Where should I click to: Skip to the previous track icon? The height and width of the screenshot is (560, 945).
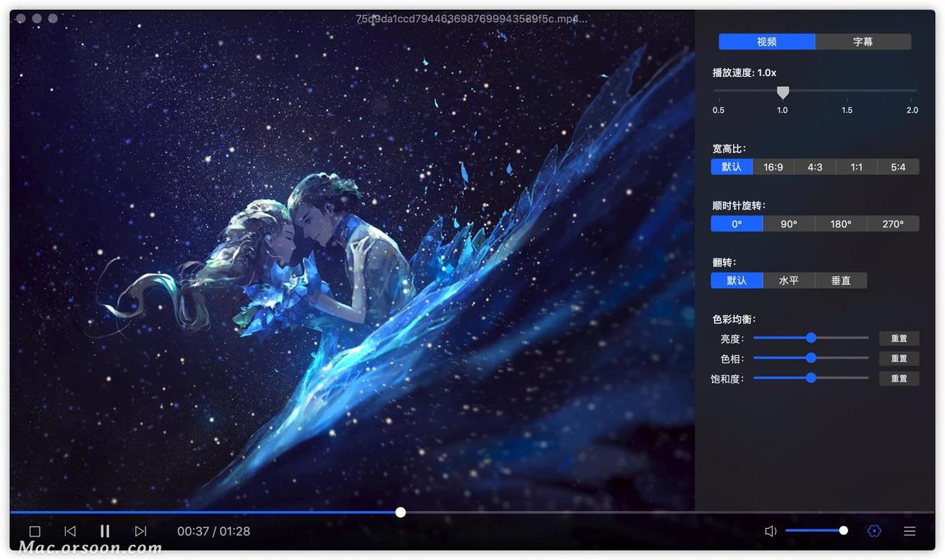(x=69, y=530)
